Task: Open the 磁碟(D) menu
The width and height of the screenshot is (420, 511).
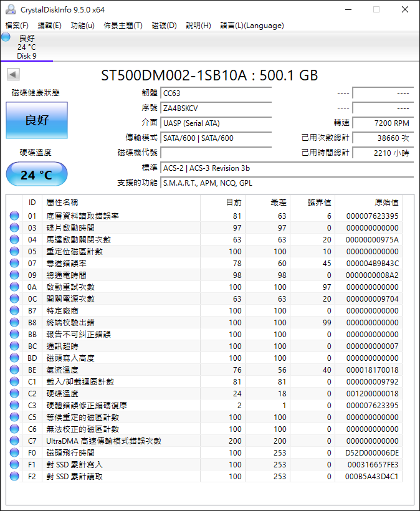Action: pos(165,26)
